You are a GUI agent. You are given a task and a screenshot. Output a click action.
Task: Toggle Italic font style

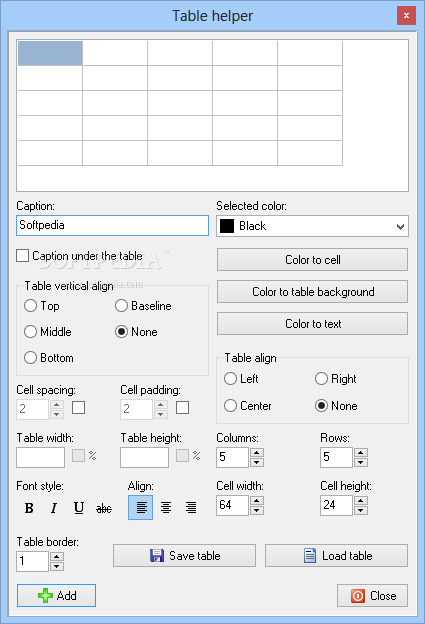(x=54, y=508)
